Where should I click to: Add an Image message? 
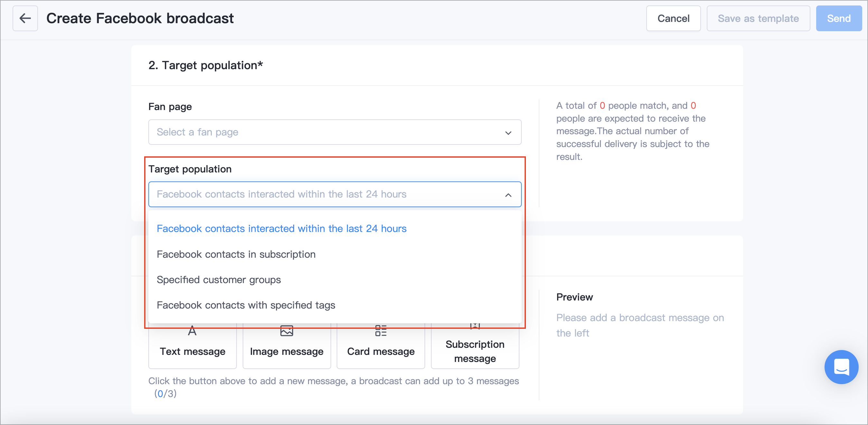coord(287,346)
